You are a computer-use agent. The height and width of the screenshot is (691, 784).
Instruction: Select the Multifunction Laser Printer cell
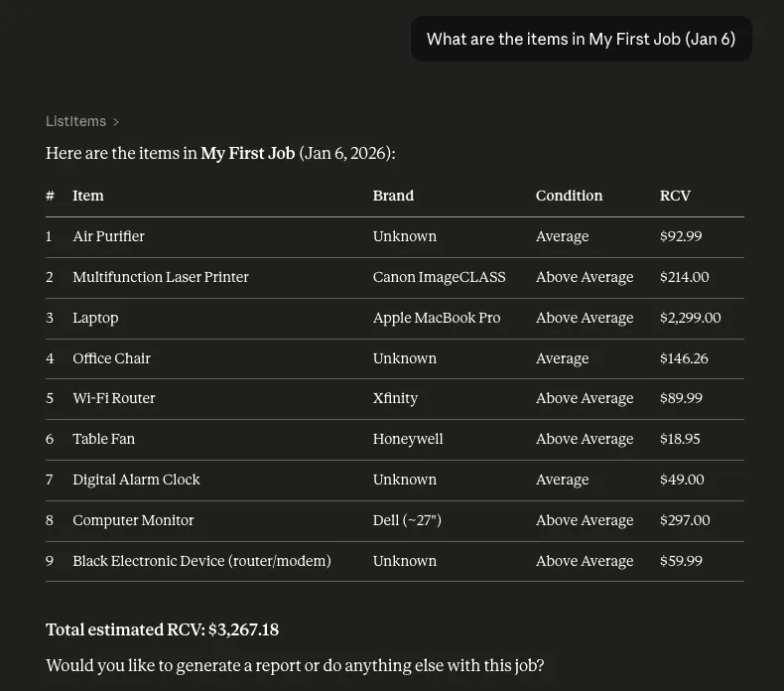[x=161, y=277]
